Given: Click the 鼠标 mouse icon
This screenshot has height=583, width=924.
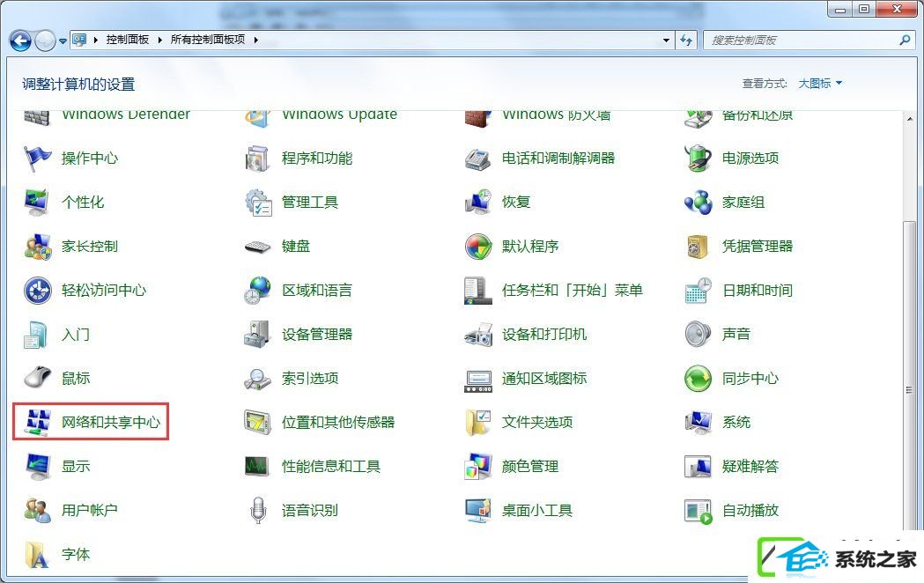Looking at the screenshot, I should pos(38,378).
